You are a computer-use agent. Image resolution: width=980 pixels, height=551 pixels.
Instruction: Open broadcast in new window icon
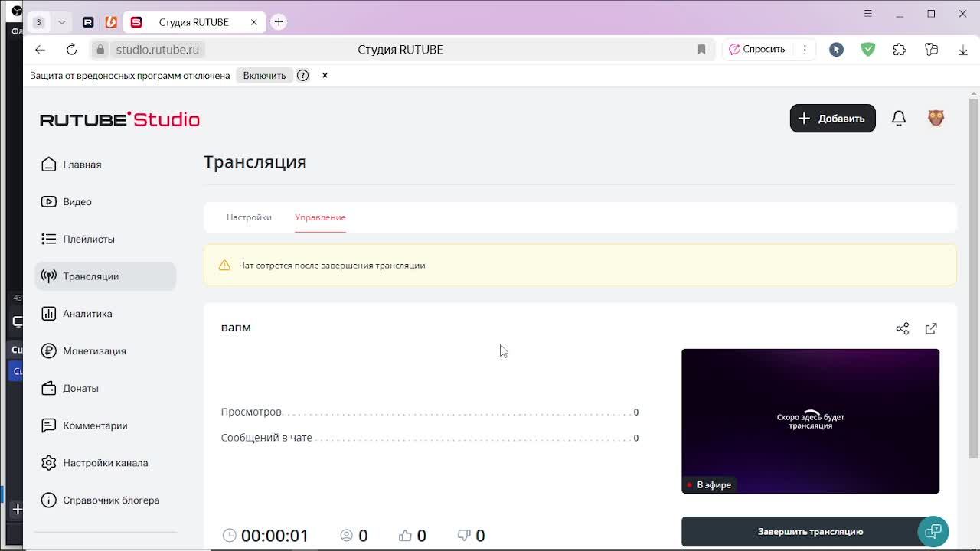(931, 328)
